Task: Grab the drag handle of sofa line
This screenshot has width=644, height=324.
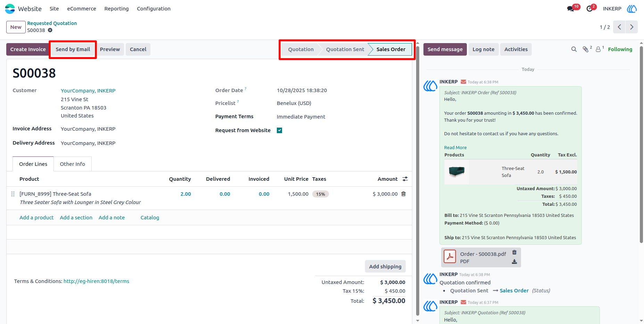Action: (13, 194)
